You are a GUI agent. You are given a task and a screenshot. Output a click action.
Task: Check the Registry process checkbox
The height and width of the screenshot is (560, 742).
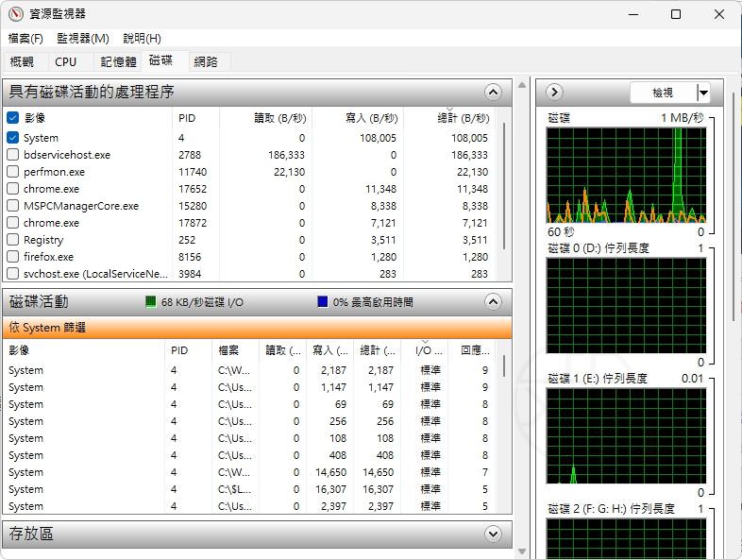[x=13, y=240]
